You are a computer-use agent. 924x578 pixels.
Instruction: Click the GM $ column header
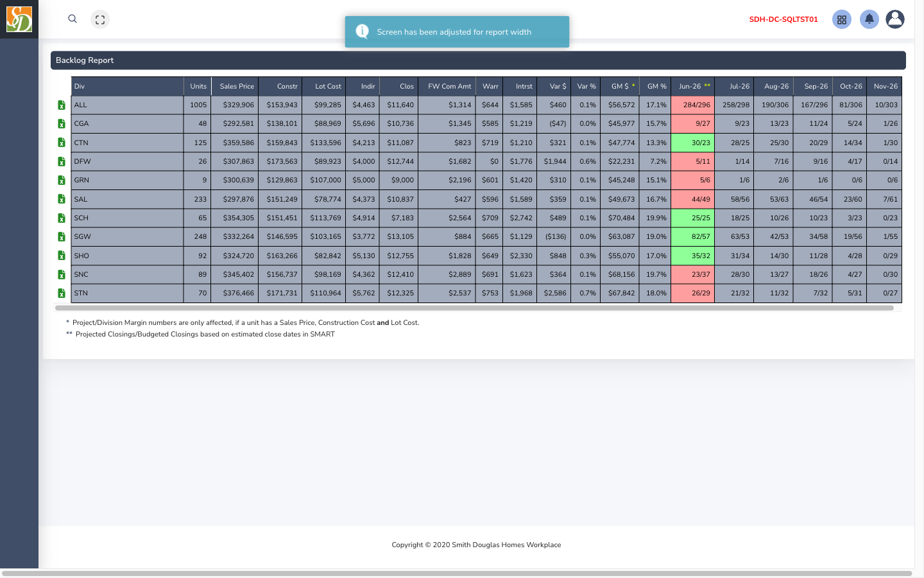coord(620,86)
